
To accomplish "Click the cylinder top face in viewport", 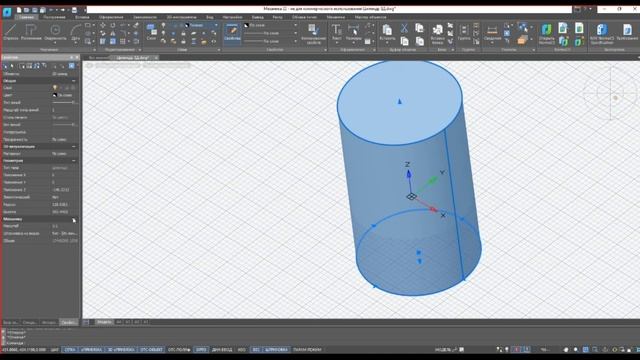I will (399, 102).
